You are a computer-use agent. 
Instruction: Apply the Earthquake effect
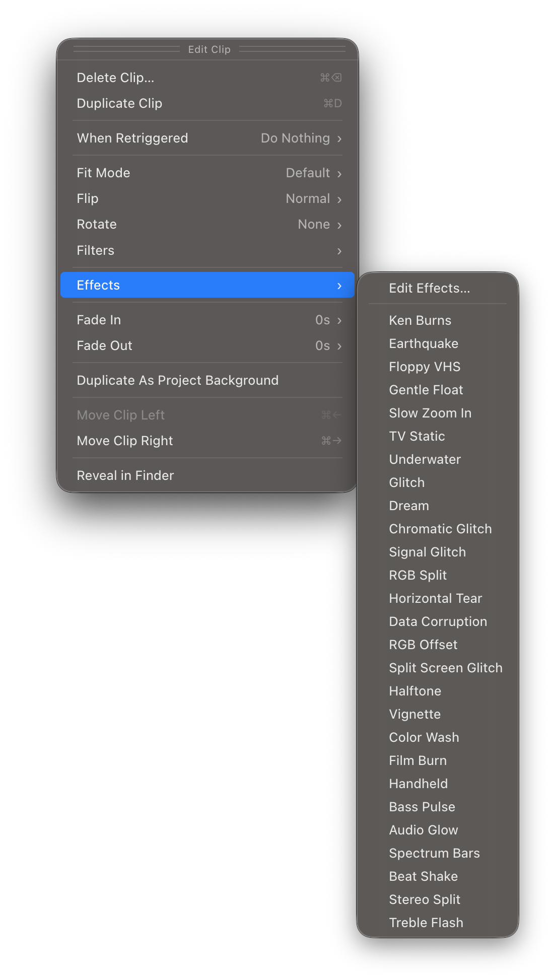[x=423, y=343]
